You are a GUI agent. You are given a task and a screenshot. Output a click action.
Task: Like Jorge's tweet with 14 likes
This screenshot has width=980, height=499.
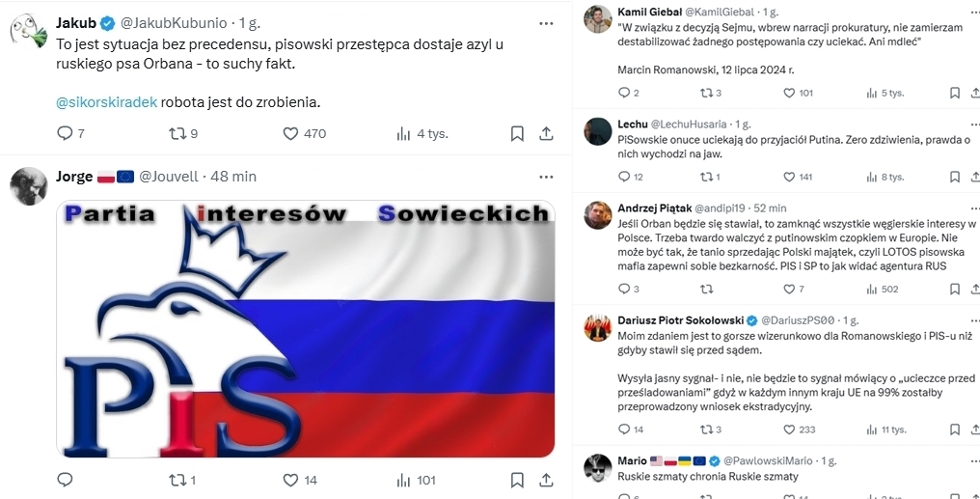pyautogui.click(x=300, y=481)
